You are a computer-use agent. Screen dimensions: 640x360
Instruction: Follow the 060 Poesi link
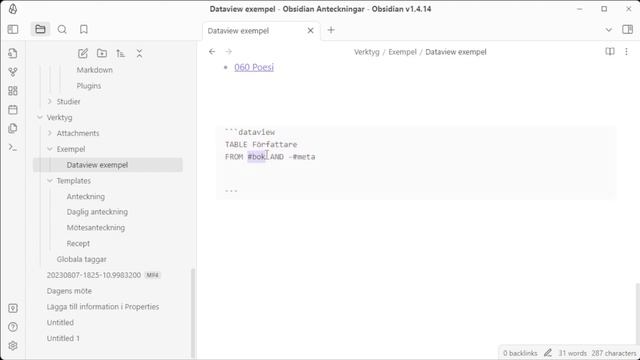coord(254,67)
